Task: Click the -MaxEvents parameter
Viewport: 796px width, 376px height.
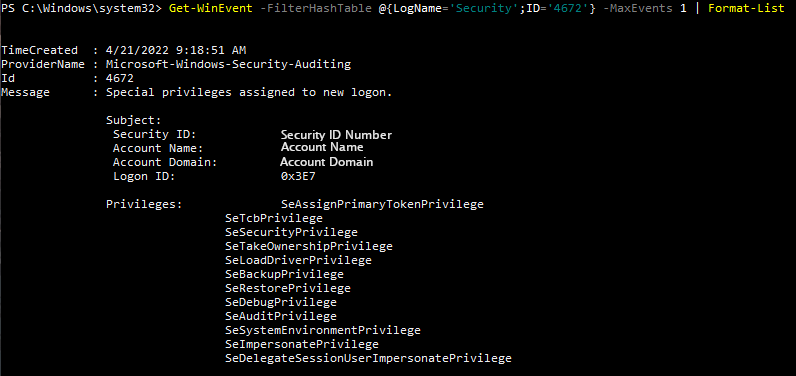Action: (x=637, y=9)
